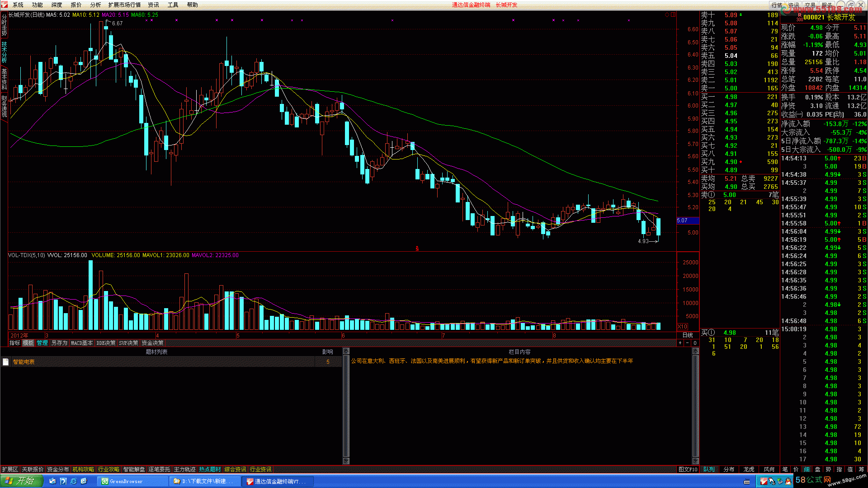Viewport: 868px width, 488px height.
Task: Select the 资金决策 template
Action: pyautogui.click(x=152, y=343)
